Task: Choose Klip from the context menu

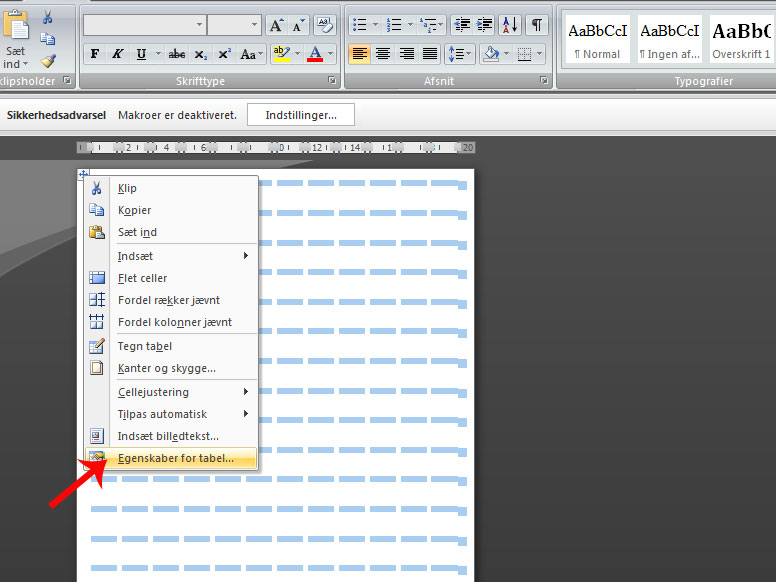Action: click(171, 188)
